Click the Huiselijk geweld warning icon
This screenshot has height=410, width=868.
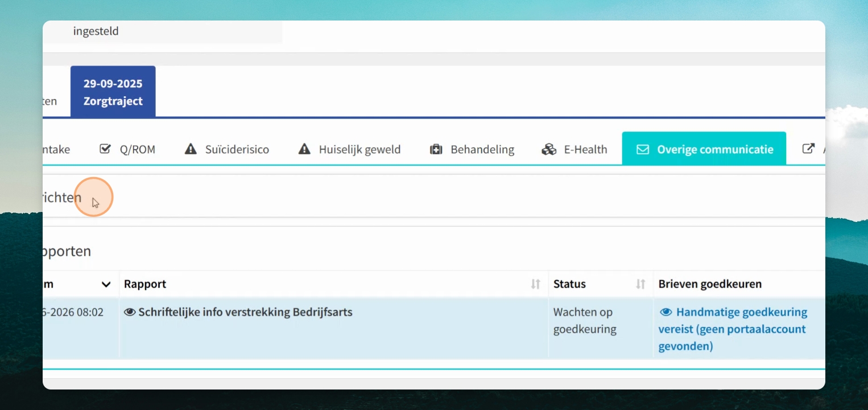[305, 149]
